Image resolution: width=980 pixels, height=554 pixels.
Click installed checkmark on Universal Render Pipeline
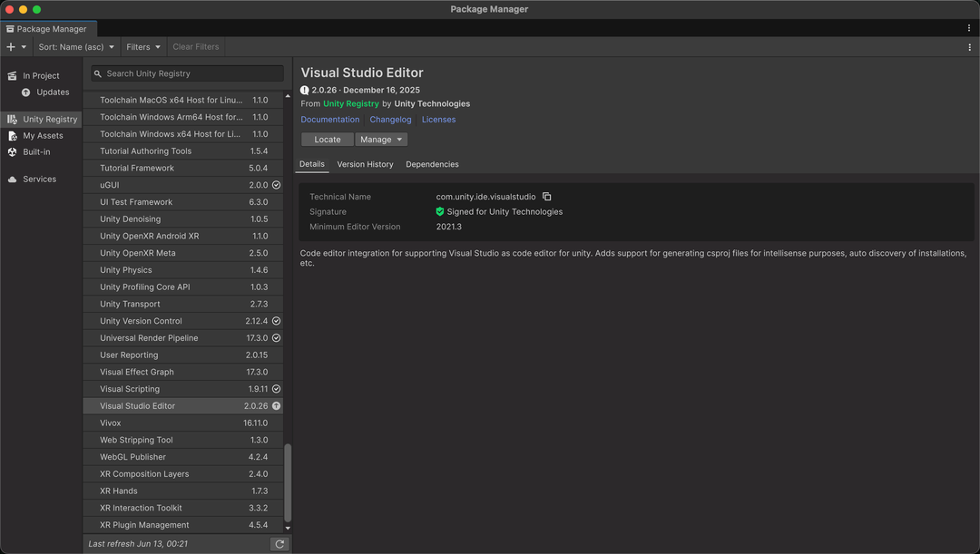(x=276, y=338)
